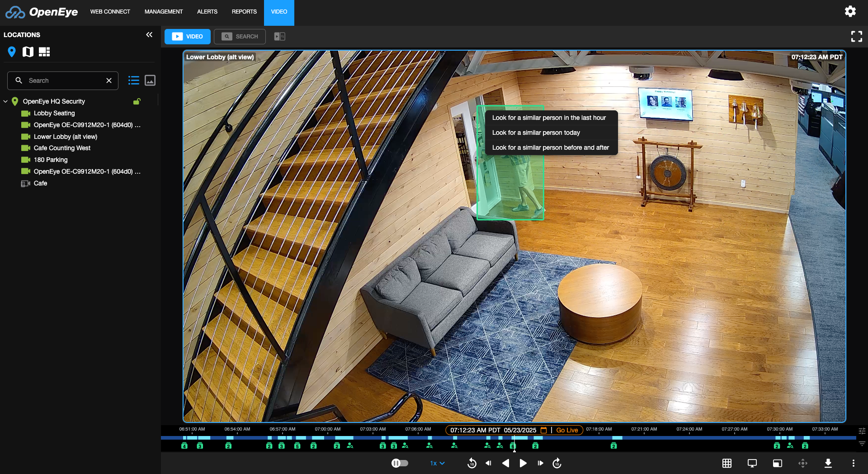Viewport: 868px width, 474px height.
Task: Skip back 10 seconds
Action: click(x=472, y=463)
